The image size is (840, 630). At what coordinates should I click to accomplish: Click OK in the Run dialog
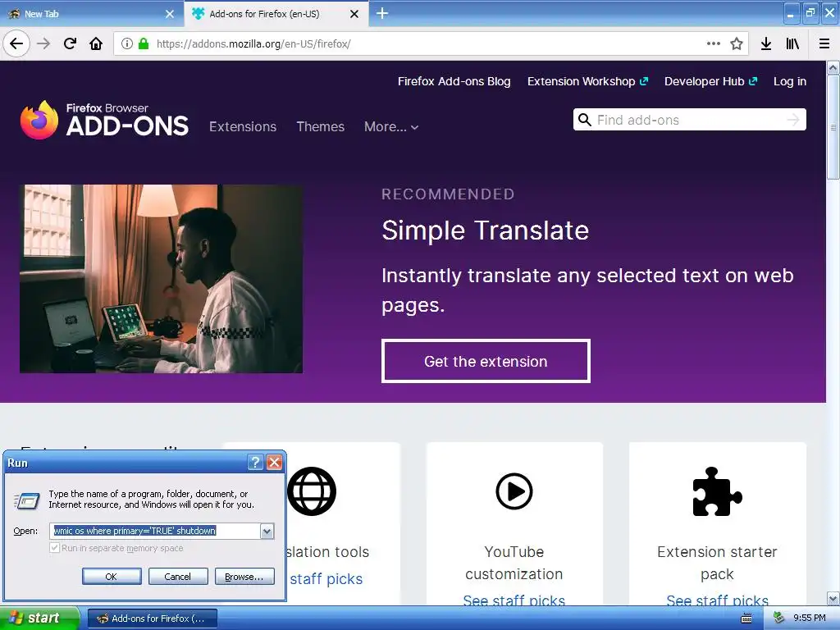(112, 577)
